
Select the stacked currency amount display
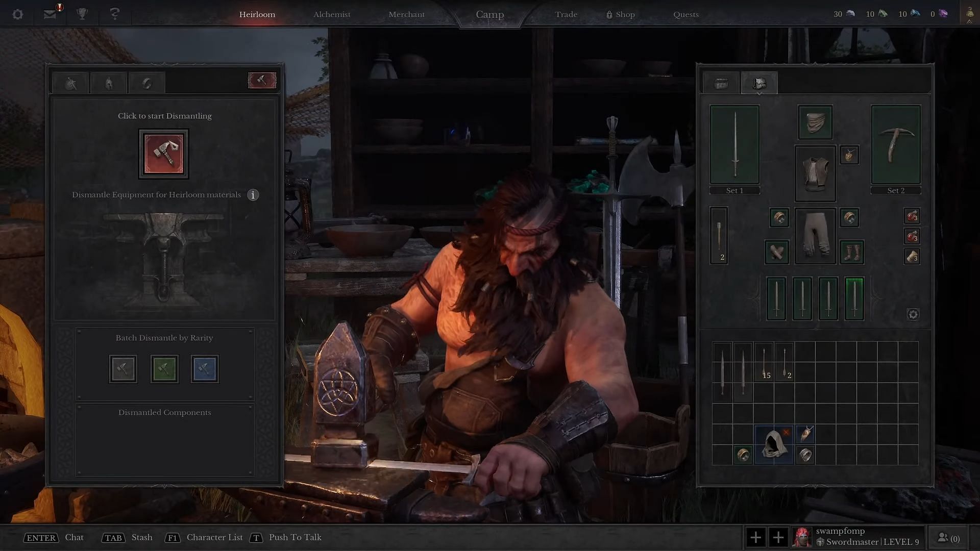889,13
